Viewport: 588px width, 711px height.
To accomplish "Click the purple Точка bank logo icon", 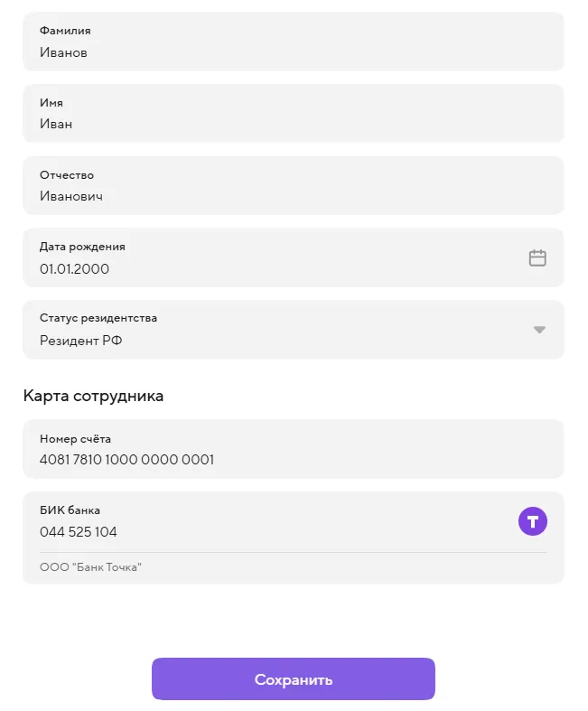I will 533,521.
